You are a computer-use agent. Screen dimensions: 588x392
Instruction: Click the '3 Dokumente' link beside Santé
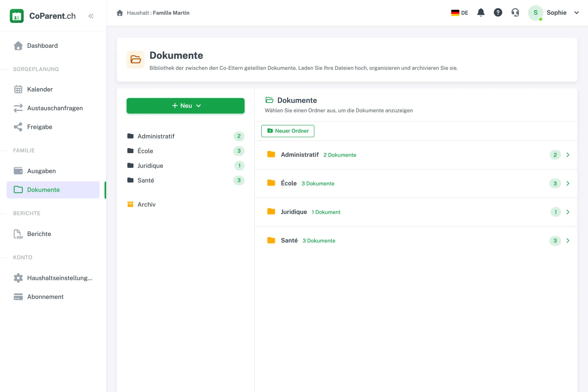pyautogui.click(x=319, y=241)
